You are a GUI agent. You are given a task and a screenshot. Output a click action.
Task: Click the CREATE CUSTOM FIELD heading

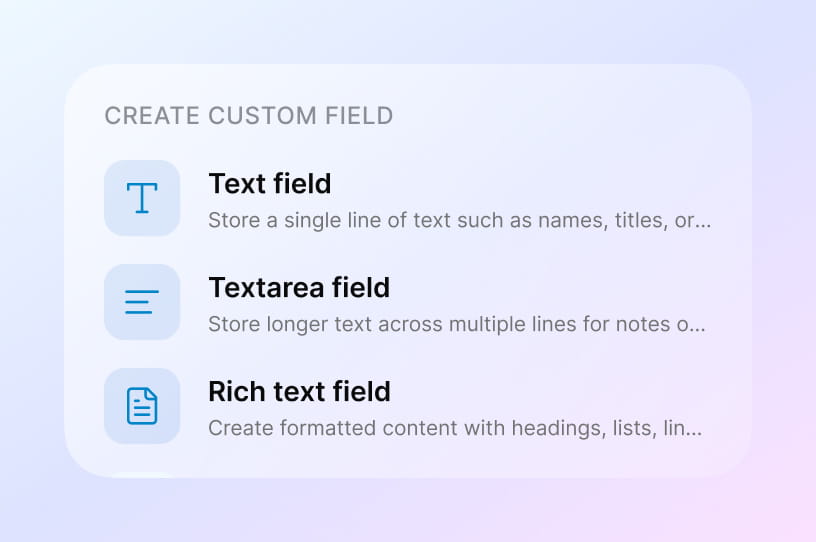point(249,116)
